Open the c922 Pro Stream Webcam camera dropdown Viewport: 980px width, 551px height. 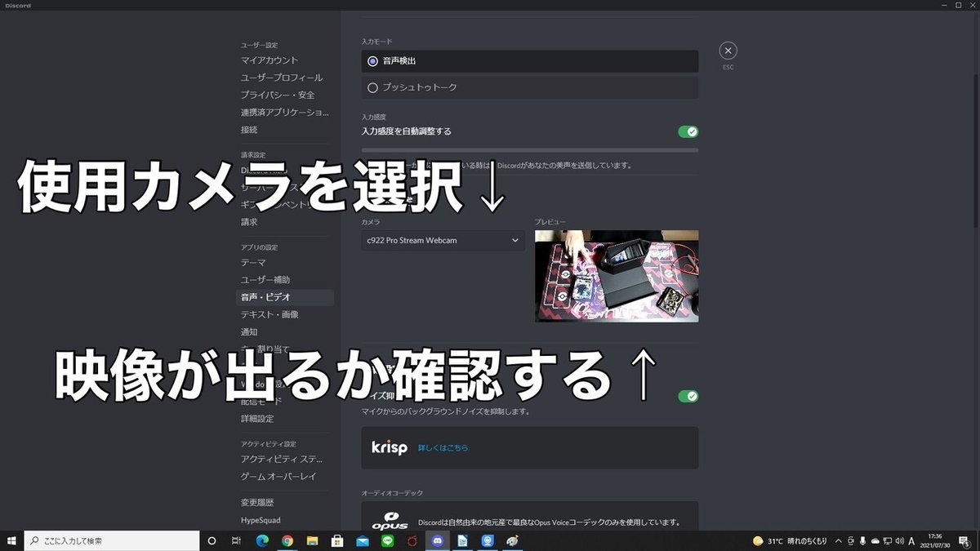[x=442, y=241]
